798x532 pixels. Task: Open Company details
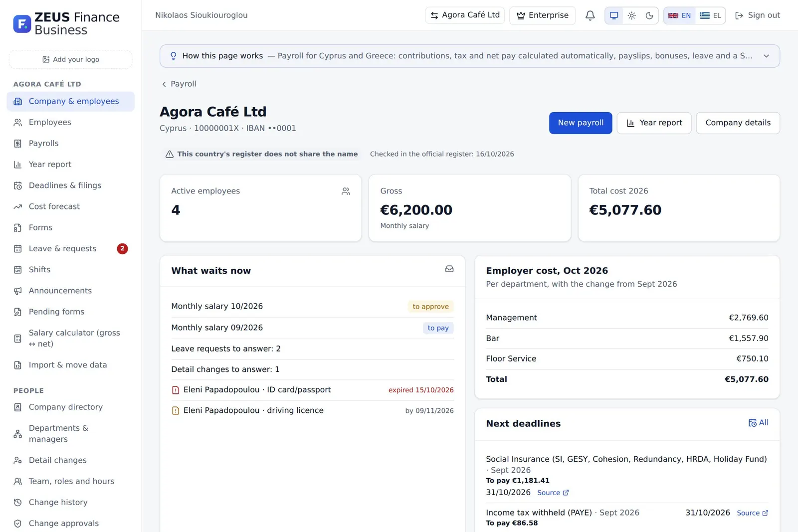[x=738, y=123]
